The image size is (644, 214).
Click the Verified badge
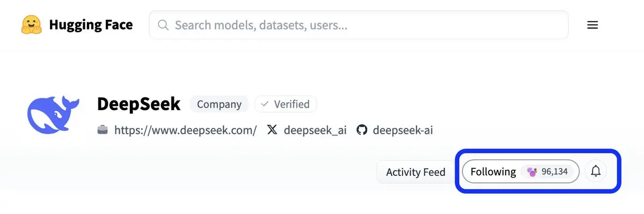[286, 104]
